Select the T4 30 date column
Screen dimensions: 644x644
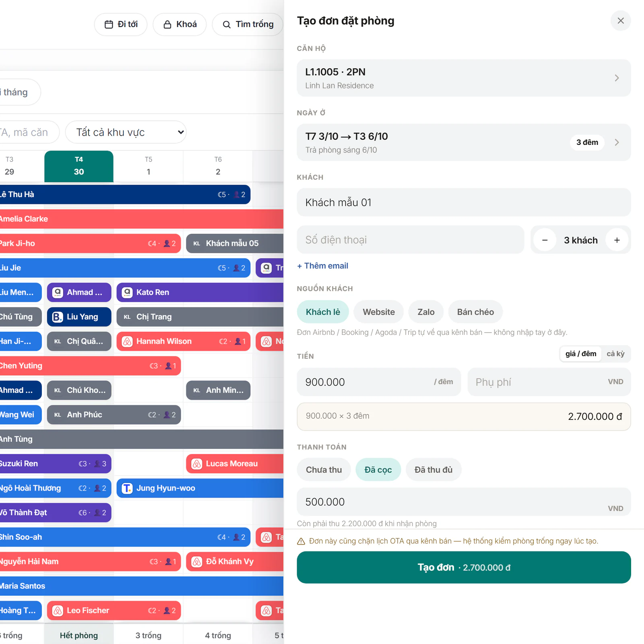pyautogui.click(x=79, y=166)
